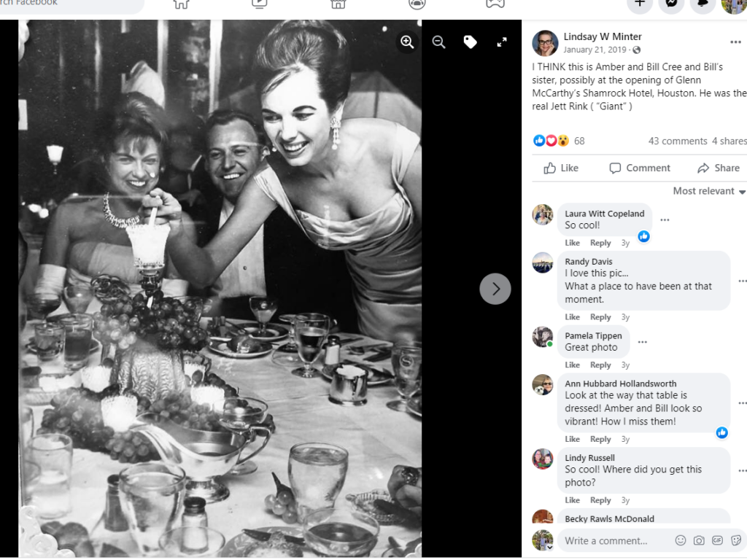The height and width of the screenshot is (560, 747).
Task: Enter fullscreen photo view
Action: [x=502, y=42]
